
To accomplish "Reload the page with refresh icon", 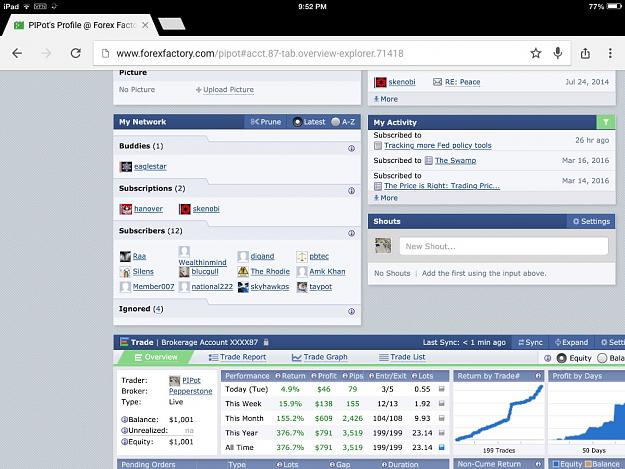I will (76, 53).
